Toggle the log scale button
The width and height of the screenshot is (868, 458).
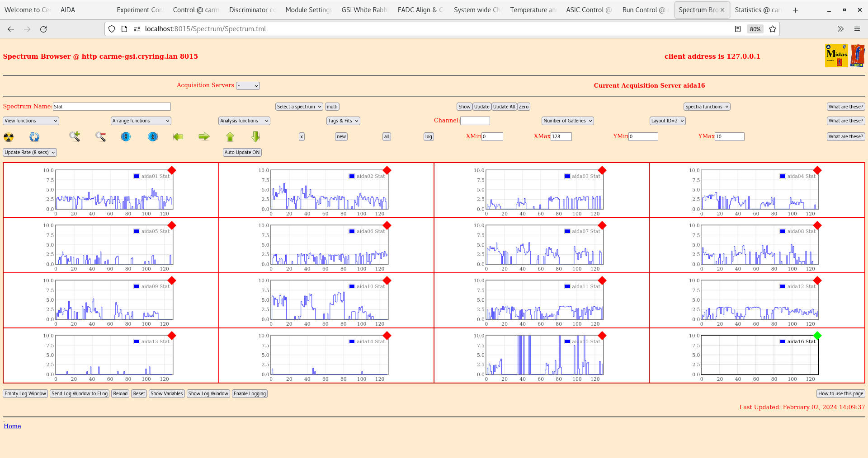(428, 137)
